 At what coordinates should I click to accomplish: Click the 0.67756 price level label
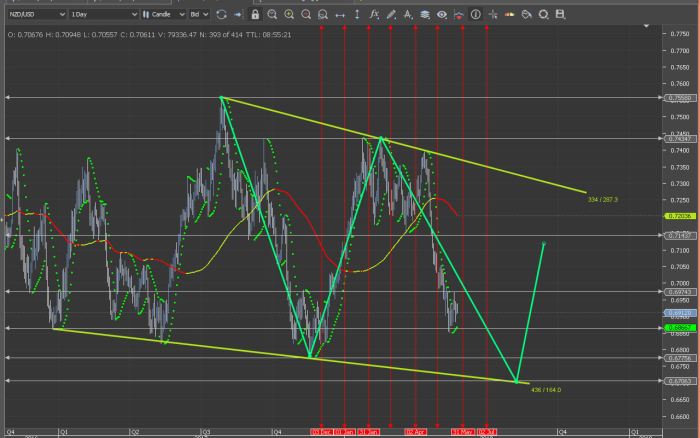(x=680, y=358)
